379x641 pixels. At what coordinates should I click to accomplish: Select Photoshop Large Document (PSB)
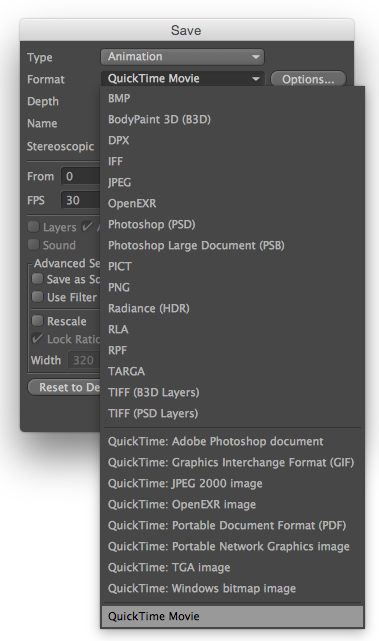coord(232,245)
